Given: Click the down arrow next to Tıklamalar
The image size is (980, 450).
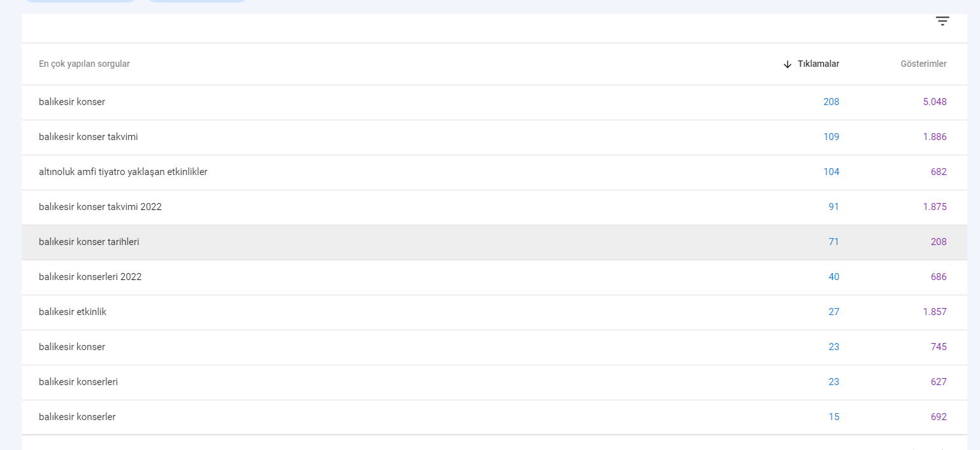Looking at the screenshot, I should point(788,64).
